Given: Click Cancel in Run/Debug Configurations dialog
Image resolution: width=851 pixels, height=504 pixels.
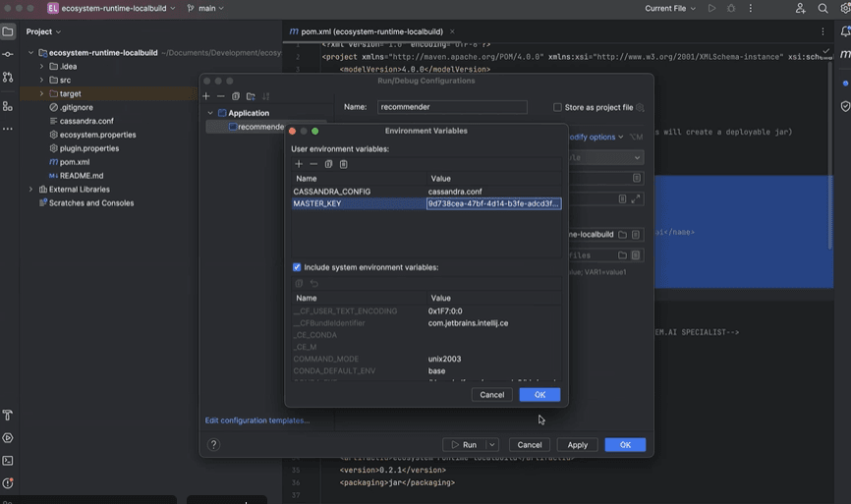Looking at the screenshot, I should (x=529, y=444).
